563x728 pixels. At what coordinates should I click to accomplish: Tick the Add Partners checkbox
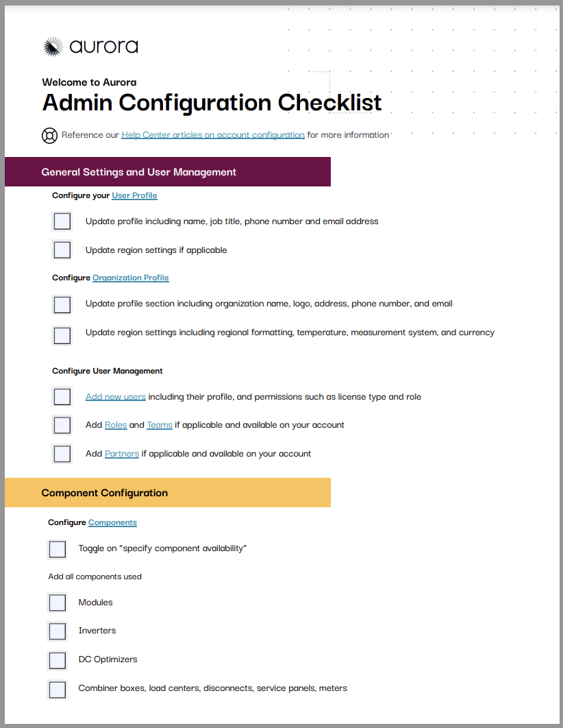point(62,454)
